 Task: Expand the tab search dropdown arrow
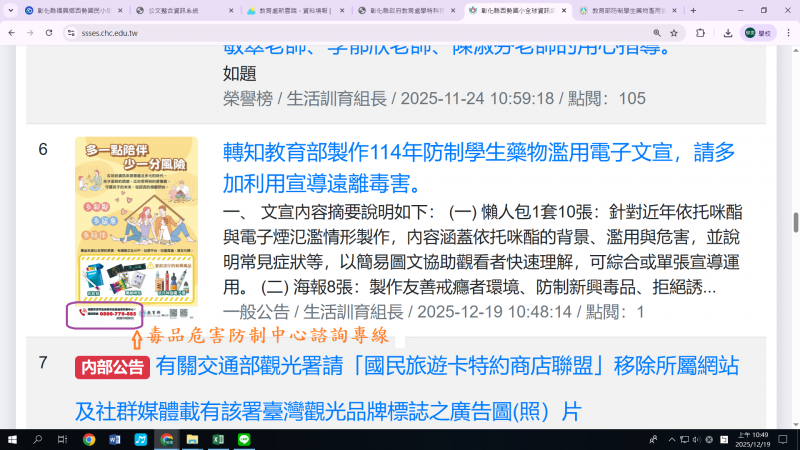tap(11, 10)
